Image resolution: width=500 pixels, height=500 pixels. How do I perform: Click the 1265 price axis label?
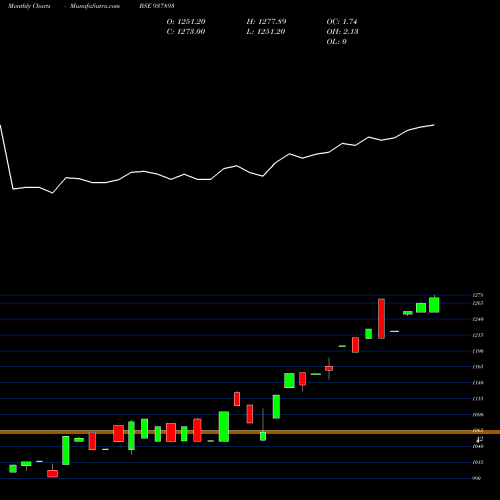478,303
